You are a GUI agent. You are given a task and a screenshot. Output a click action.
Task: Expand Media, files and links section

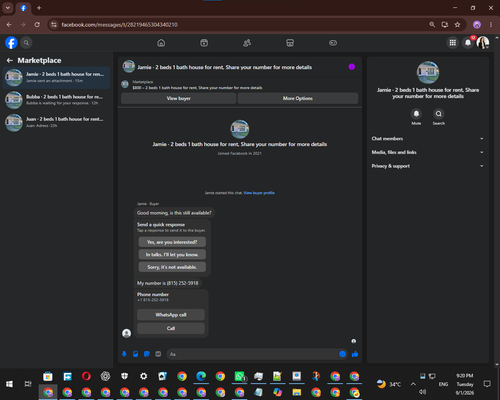pyautogui.click(x=428, y=152)
